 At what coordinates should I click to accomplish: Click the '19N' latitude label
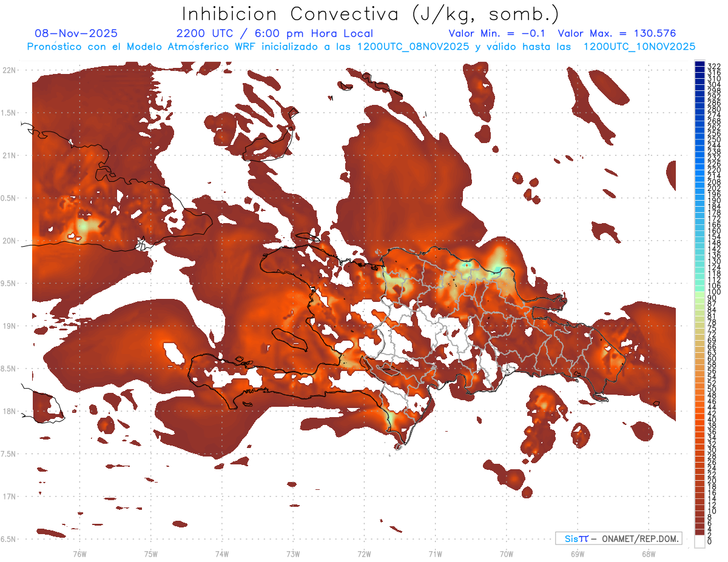(9, 326)
